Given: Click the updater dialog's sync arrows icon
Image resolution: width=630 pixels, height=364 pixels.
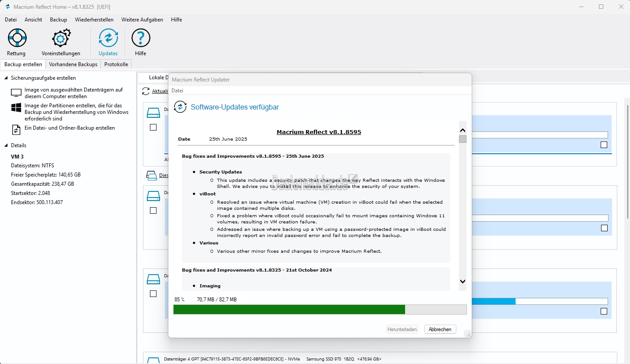Looking at the screenshot, I should tap(180, 107).
